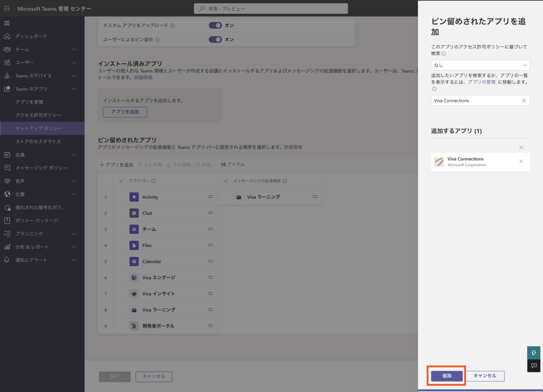The height and width of the screenshot is (392, 543).
Task: Open メッセージング ポリシー in sidebar
Action: pos(42,168)
